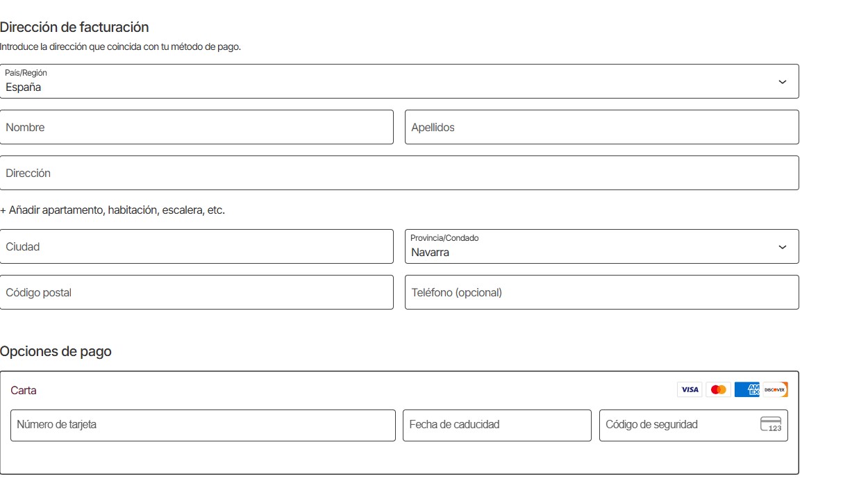Click the Código de seguridad field

pos(677,425)
